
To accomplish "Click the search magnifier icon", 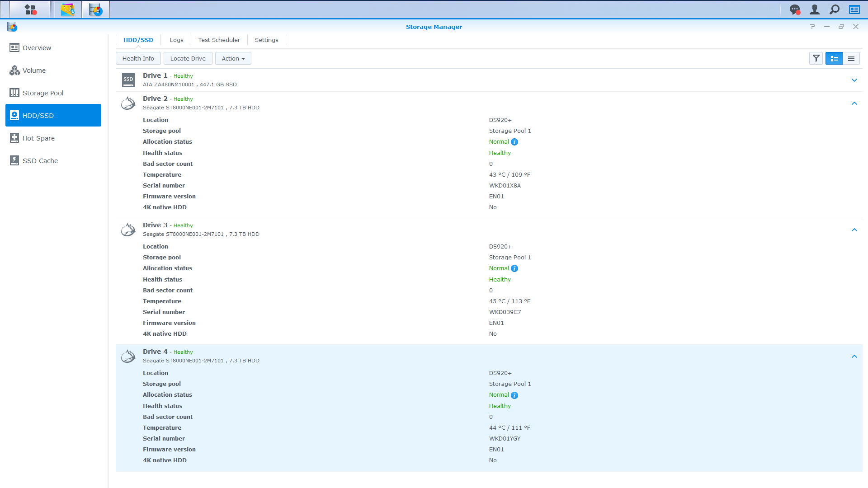I will point(835,9).
